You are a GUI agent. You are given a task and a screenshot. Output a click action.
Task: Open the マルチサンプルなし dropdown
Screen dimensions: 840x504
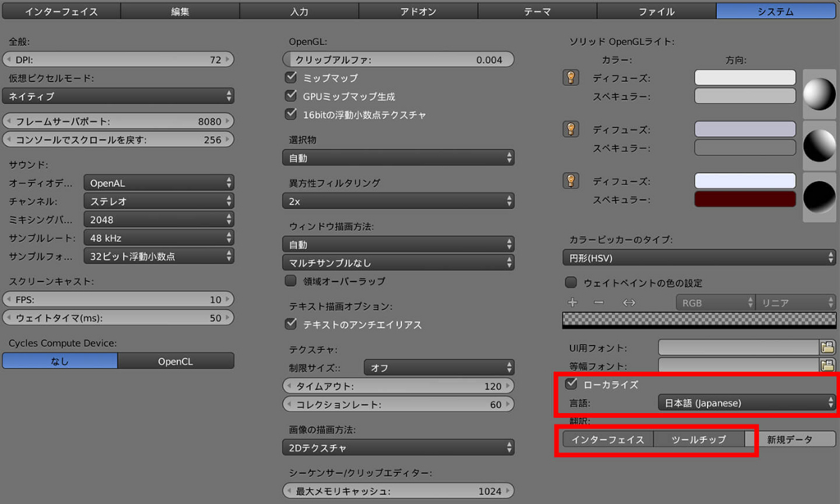[x=399, y=263]
